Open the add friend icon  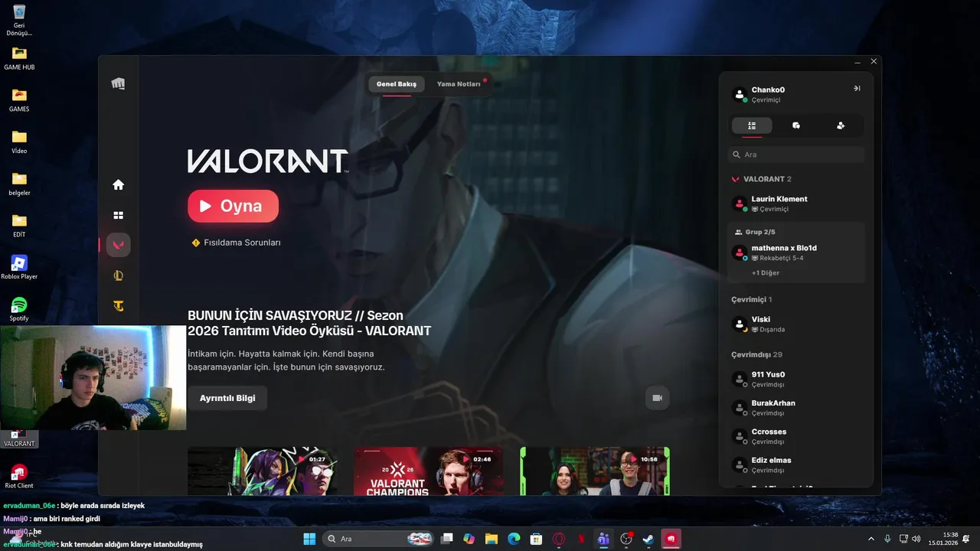841,126
